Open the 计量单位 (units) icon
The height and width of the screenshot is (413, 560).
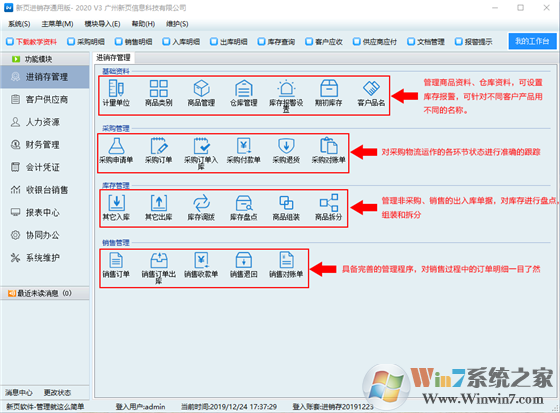tap(116, 93)
